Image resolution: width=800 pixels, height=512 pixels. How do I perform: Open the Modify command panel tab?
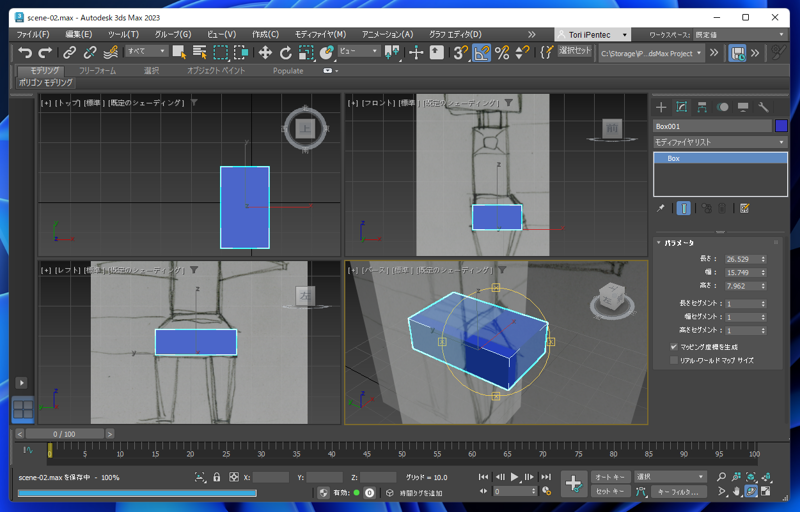tap(682, 107)
